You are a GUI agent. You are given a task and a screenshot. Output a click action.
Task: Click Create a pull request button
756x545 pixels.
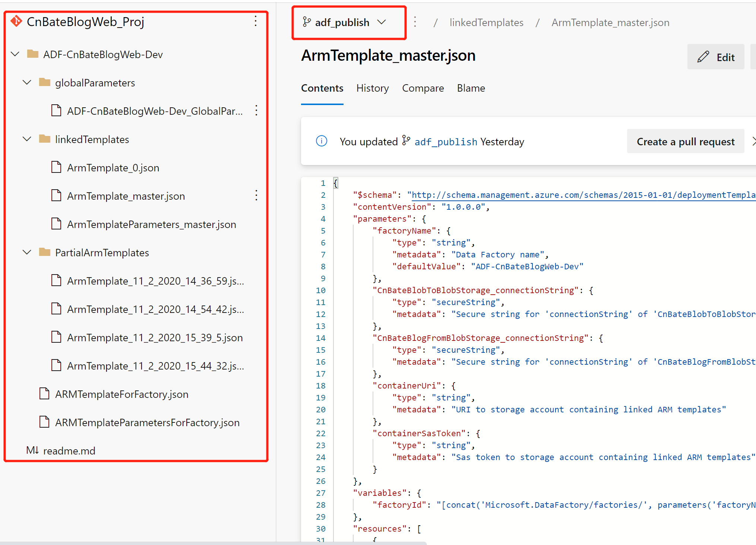tap(686, 141)
